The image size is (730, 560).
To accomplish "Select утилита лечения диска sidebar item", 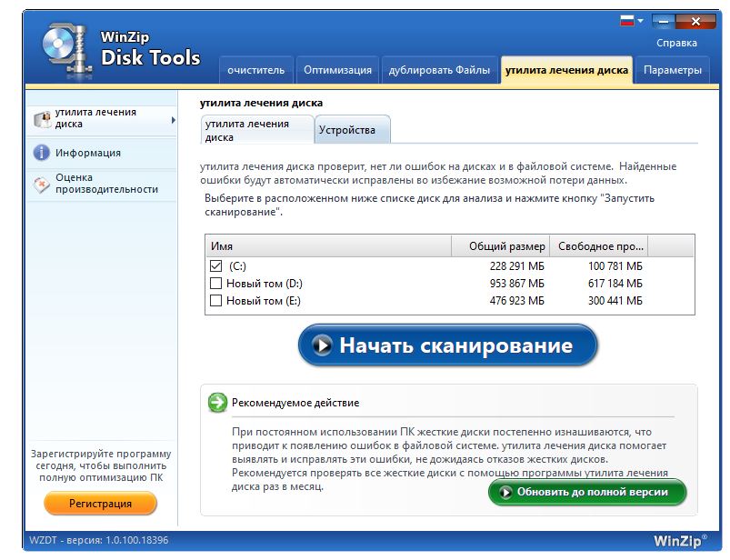I will (x=102, y=119).
